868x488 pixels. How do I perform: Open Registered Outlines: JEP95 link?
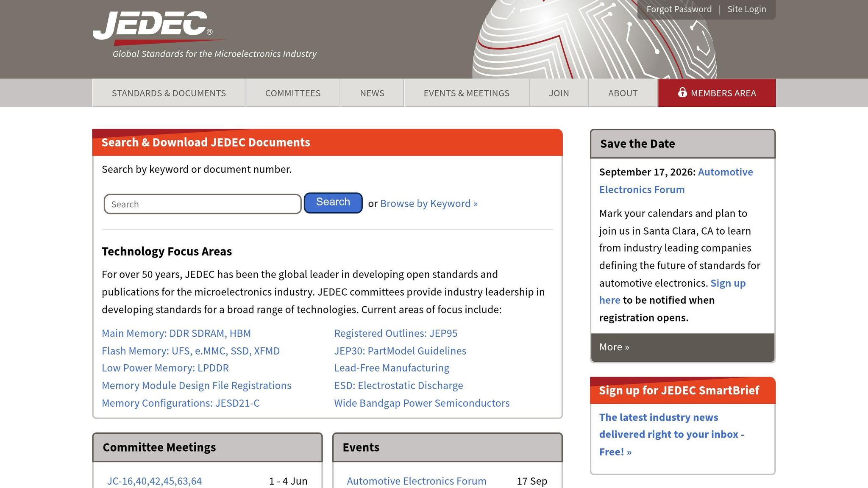click(396, 333)
